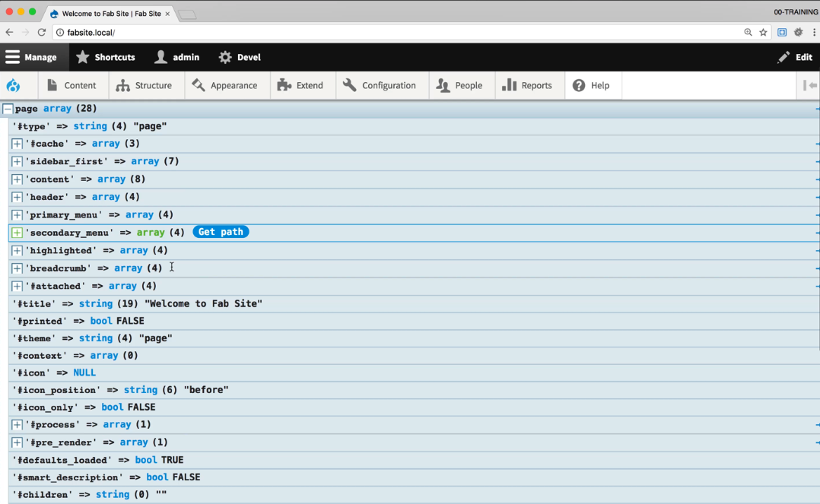Expand the 'breadcrumb' array
This screenshot has width=820, height=504.
[17, 268]
